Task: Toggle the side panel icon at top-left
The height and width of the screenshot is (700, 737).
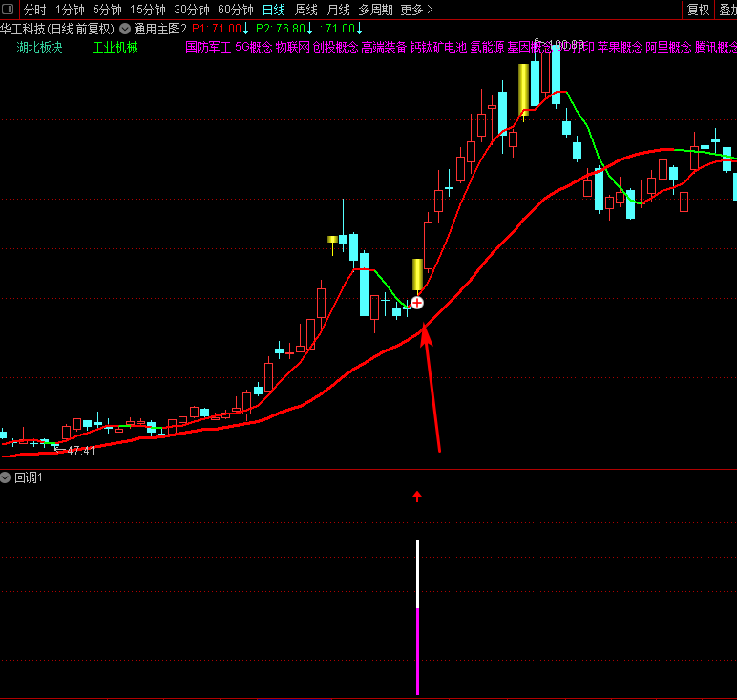Action: pyautogui.click(x=8, y=9)
